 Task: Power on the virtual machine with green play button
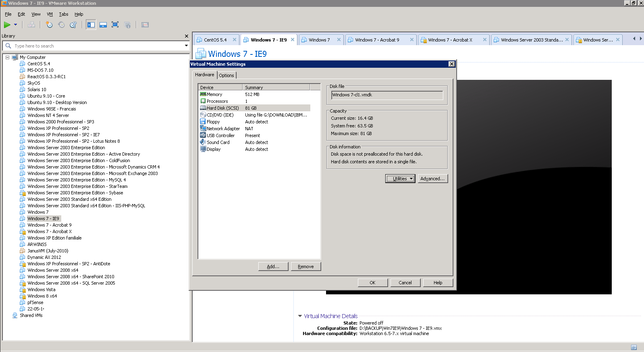coord(7,25)
